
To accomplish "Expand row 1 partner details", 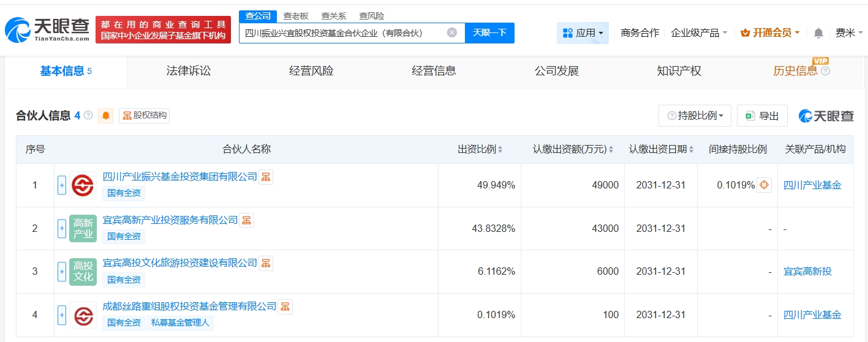I will point(62,185).
